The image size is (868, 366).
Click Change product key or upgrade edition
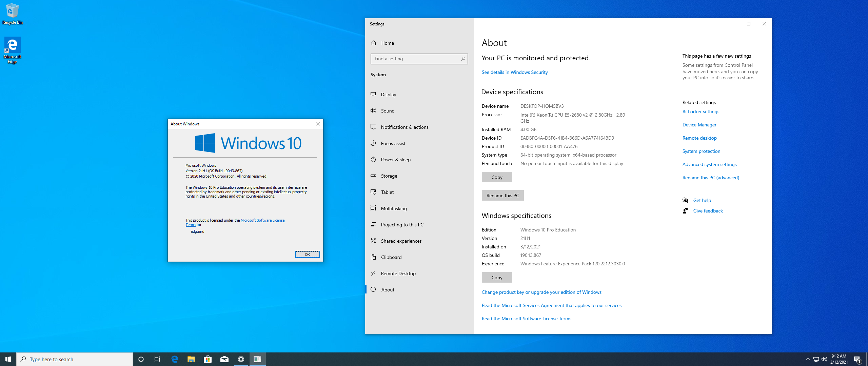click(x=541, y=292)
